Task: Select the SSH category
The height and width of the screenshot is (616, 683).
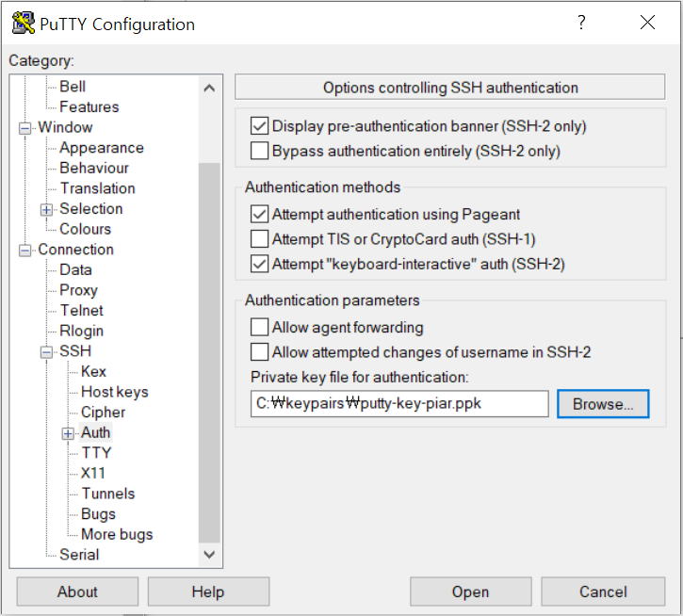Action: tap(75, 351)
